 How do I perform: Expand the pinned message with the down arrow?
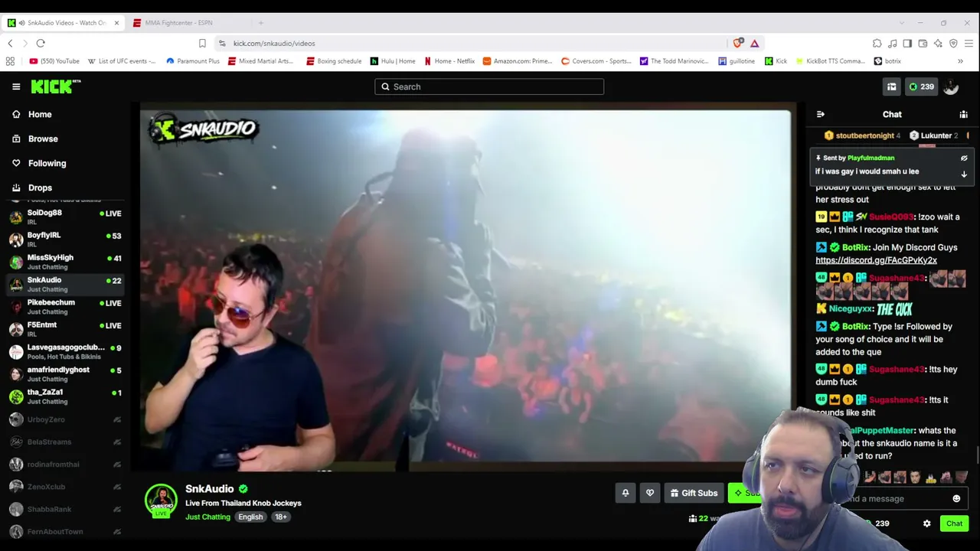(x=964, y=174)
